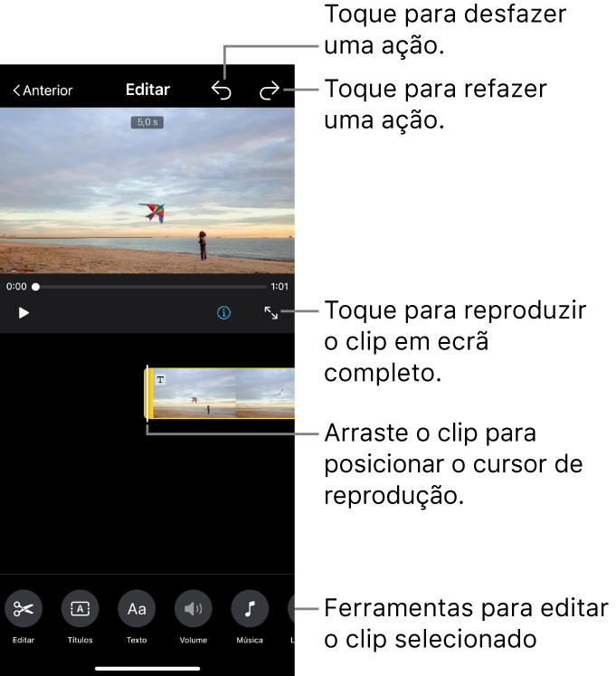Tap the video preview of the beach kite
The height and width of the screenshot is (676, 616).
147,191
